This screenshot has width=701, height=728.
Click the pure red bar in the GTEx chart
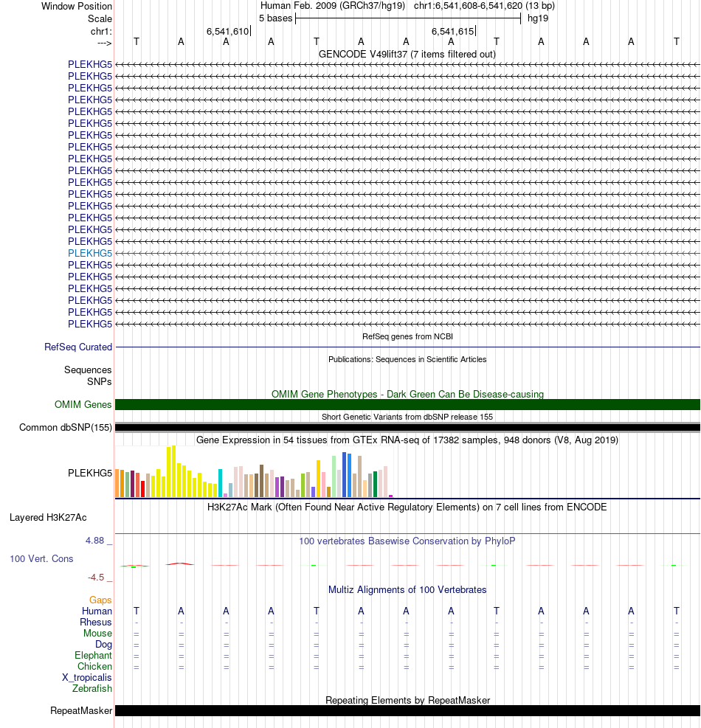(142, 489)
